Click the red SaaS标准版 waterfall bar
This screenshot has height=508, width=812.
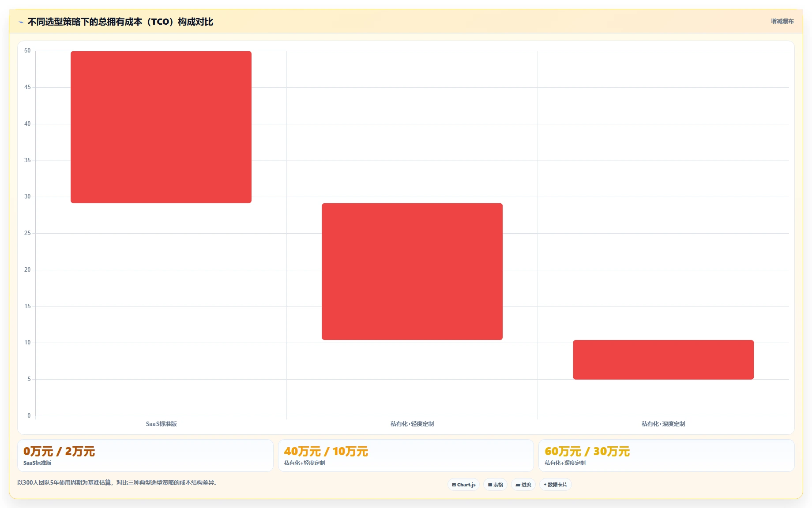point(161,127)
